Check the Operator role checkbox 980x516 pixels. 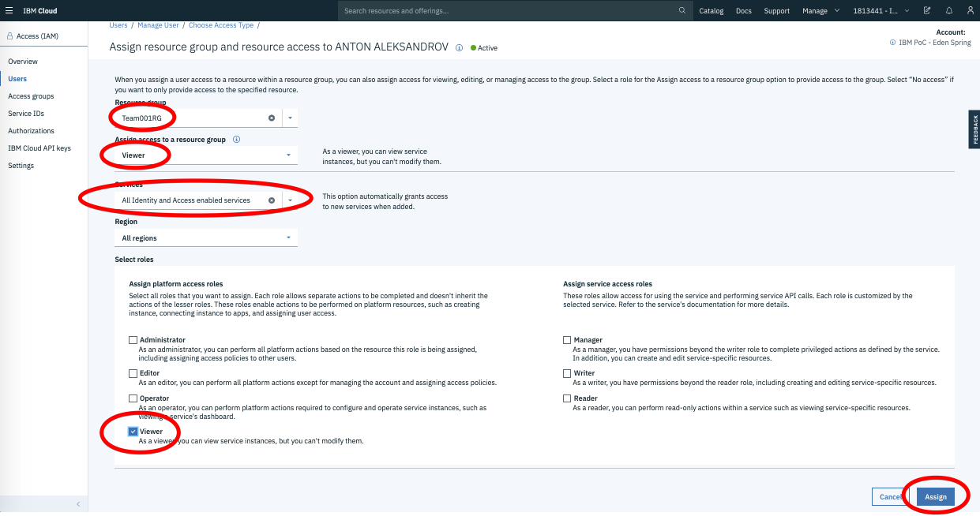click(x=133, y=398)
